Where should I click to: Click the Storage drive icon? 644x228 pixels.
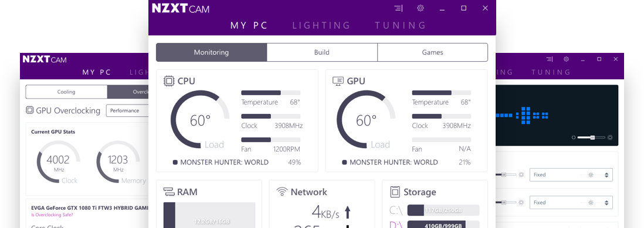[x=395, y=192]
